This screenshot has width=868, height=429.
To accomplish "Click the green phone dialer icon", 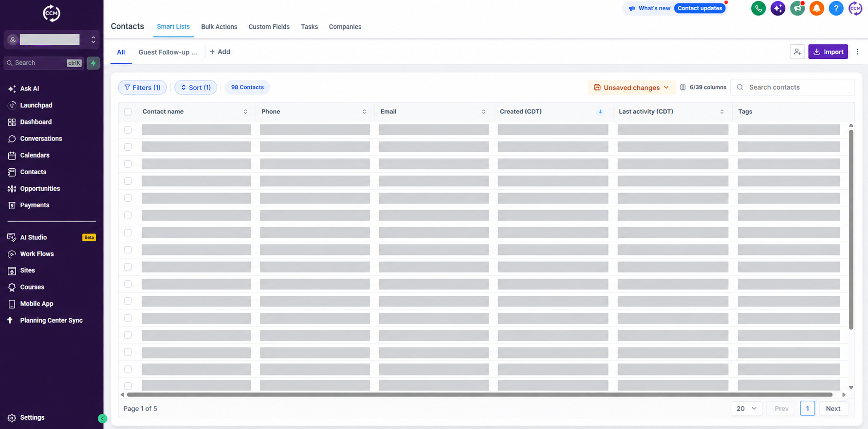I will click(x=758, y=8).
